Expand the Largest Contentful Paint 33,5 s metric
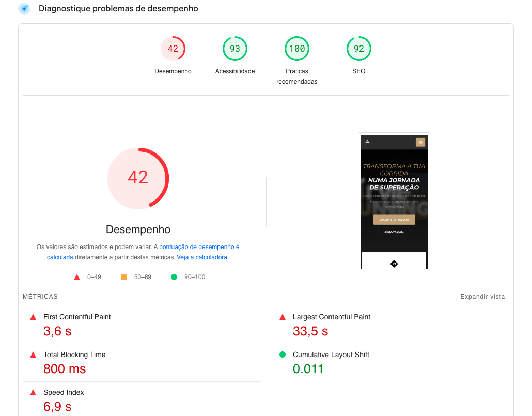Viewport: 532px width, 416px height. (x=310, y=331)
